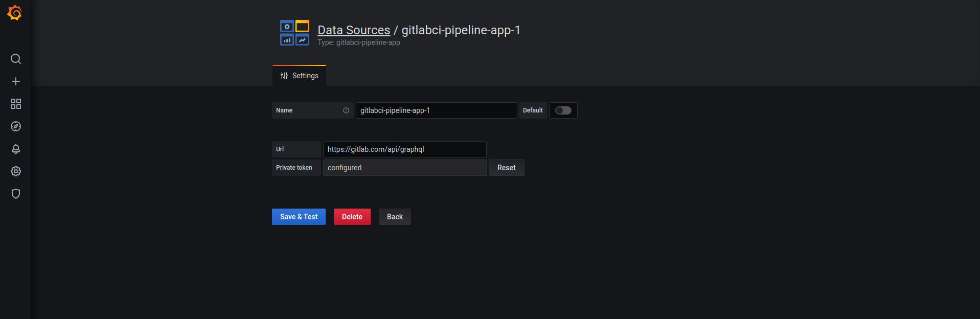Open the search icon in sidebar
Image resolution: width=980 pixels, height=319 pixels.
(16, 59)
